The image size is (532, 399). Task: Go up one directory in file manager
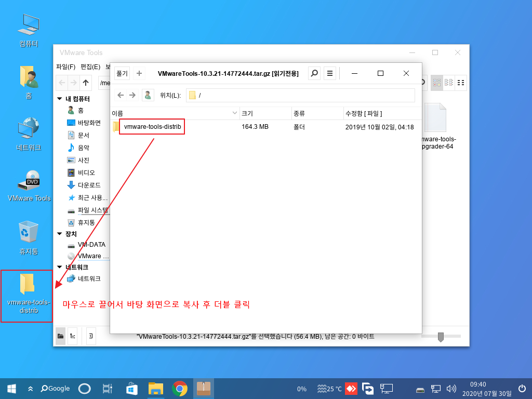click(x=86, y=83)
